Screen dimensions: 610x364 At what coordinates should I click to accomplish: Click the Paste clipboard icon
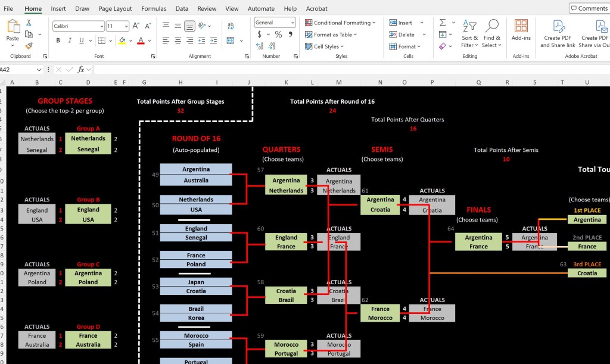(x=13, y=26)
